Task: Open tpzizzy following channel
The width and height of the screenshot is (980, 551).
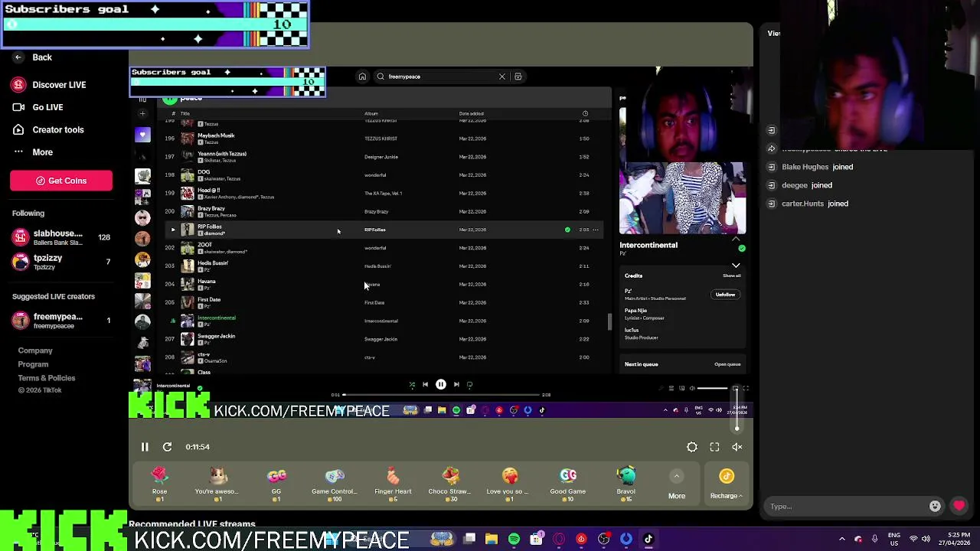Action: click(60, 262)
